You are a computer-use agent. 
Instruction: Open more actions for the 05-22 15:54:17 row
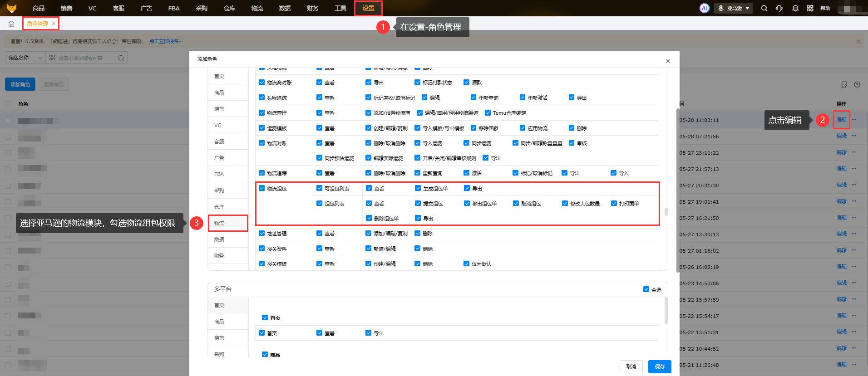854,316
